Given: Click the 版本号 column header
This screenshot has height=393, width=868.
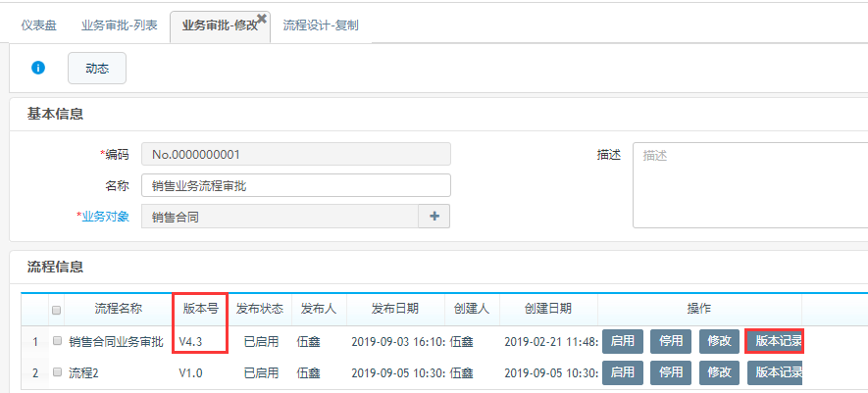Looking at the screenshot, I should 201,309.
